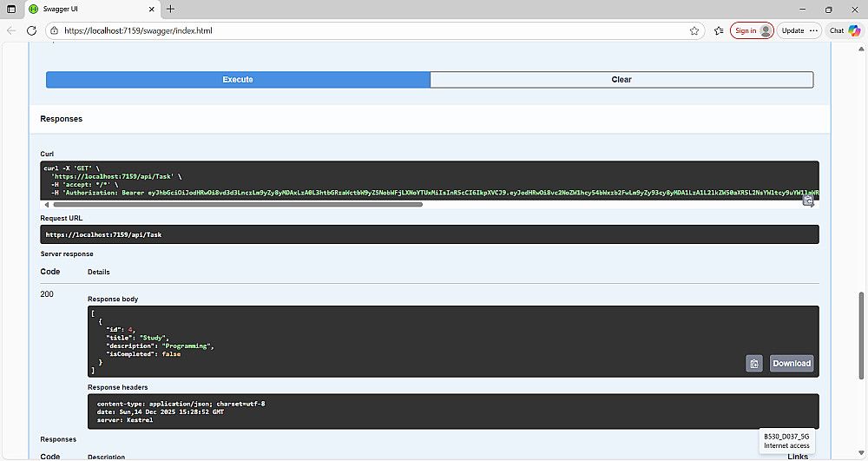
Task: Click the Request URL value text
Action: (x=103, y=234)
